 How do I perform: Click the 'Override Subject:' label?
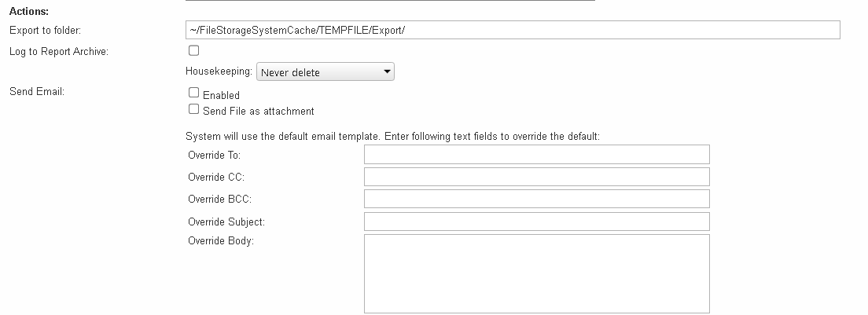pyautogui.click(x=226, y=222)
